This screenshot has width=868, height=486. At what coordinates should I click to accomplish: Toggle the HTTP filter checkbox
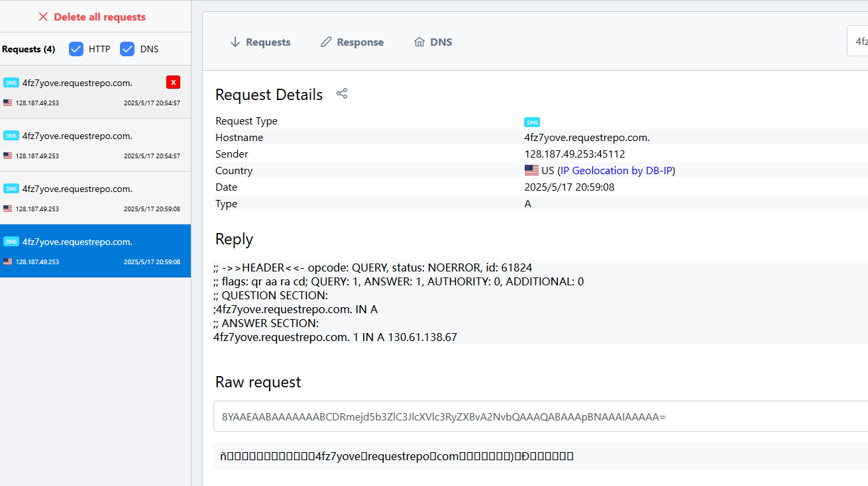pos(76,49)
